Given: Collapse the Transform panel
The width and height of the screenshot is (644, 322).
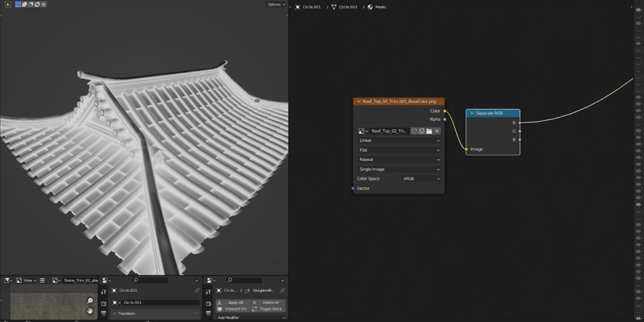Looking at the screenshot, I should pyautogui.click(x=115, y=313).
